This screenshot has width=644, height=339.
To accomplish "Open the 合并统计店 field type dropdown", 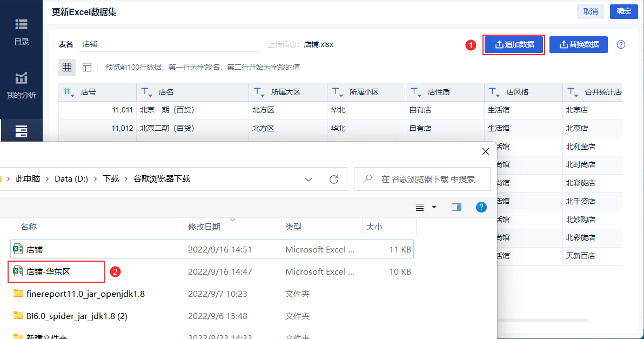I will [573, 92].
